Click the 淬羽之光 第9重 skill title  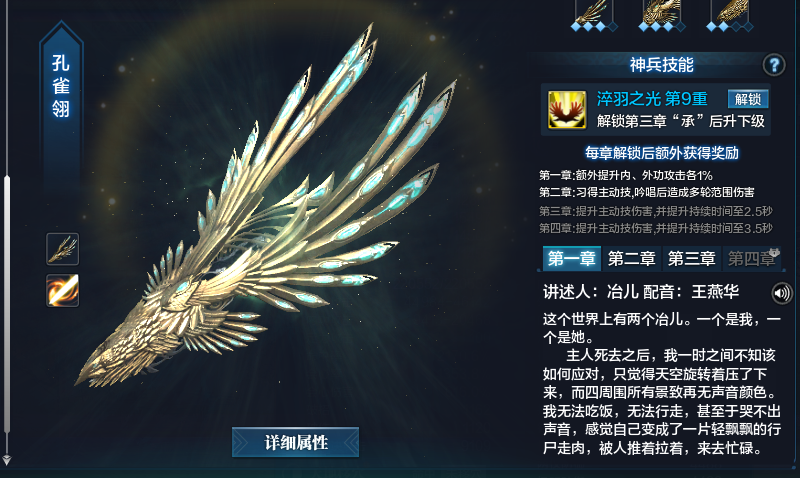[x=652, y=99]
